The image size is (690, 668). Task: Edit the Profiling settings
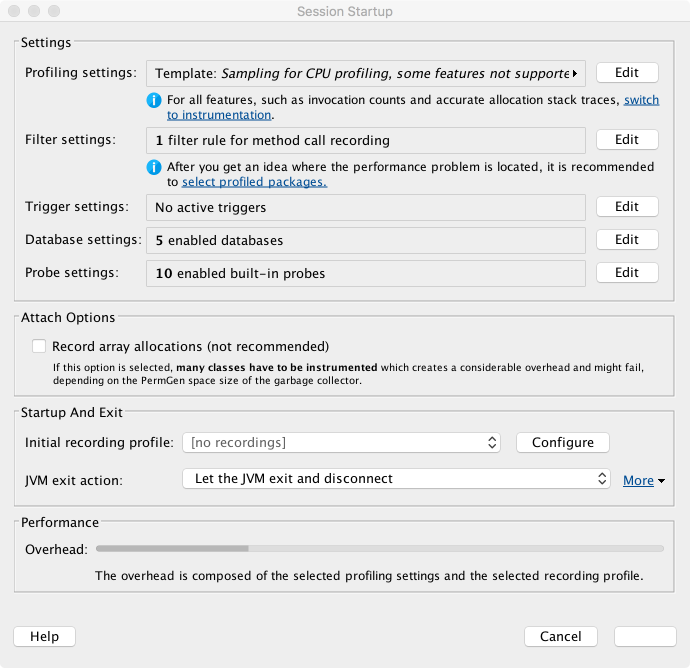[627, 73]
